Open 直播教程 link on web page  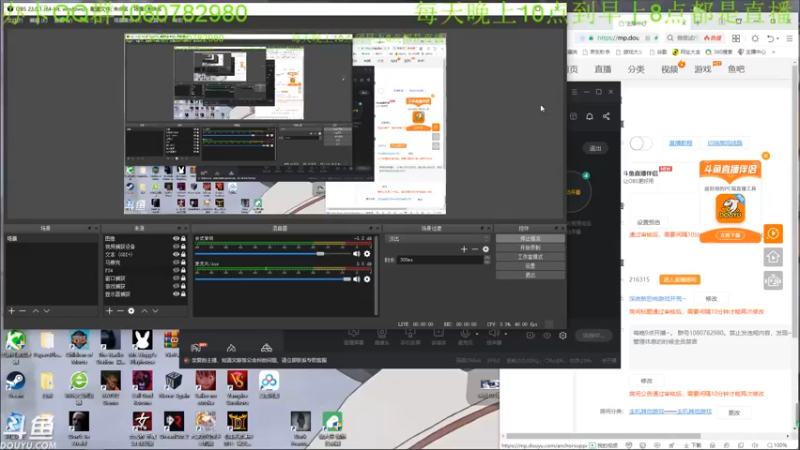(x=681, y=143)
